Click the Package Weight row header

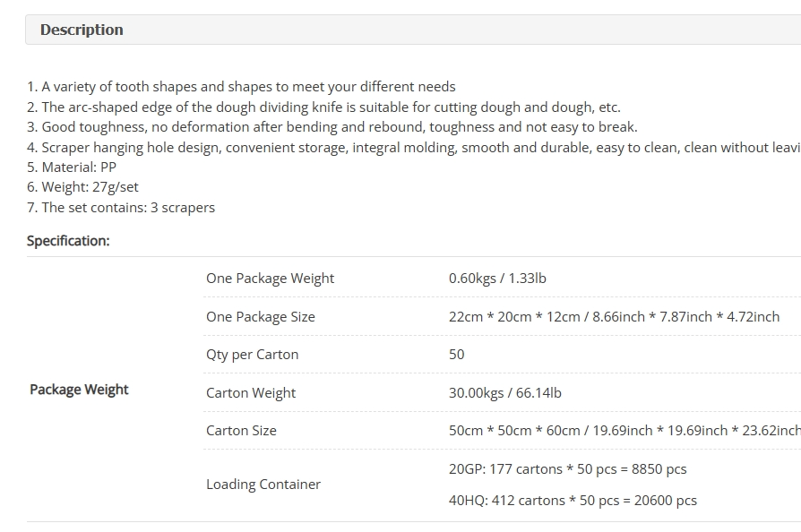click(79, 390)
